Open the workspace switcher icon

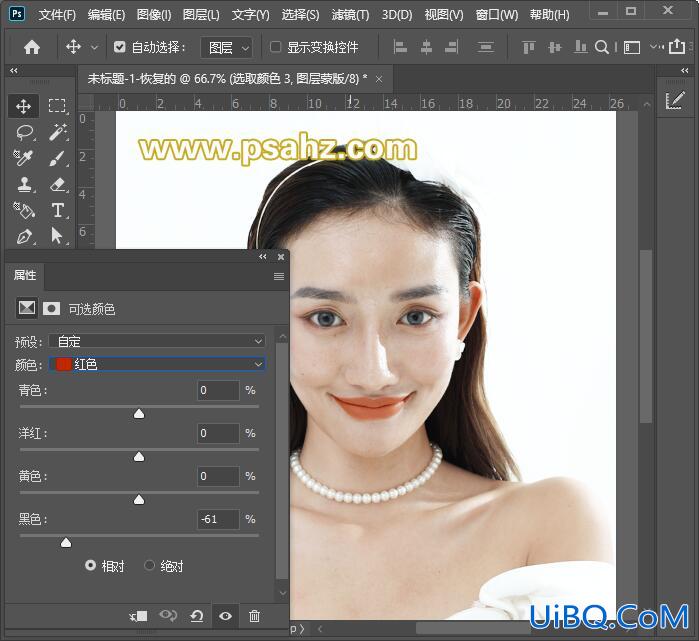click(632, 47)
